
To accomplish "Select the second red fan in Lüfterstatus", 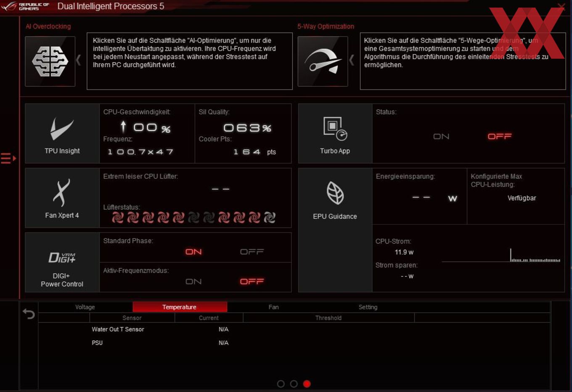I will point(133,217).
